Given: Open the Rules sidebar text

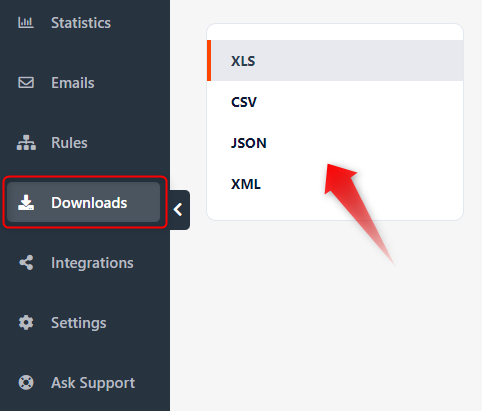Looking at the screenshot, I should click(69, 143).
